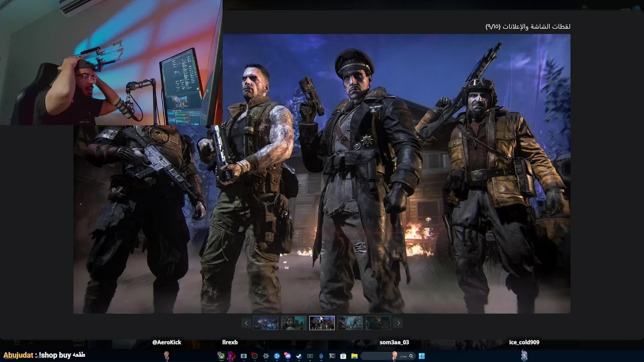Image resolution: width=644 pixels, height=362 pixels.
Task: Click the som3aa_03 username label
Action: (394, 342)
